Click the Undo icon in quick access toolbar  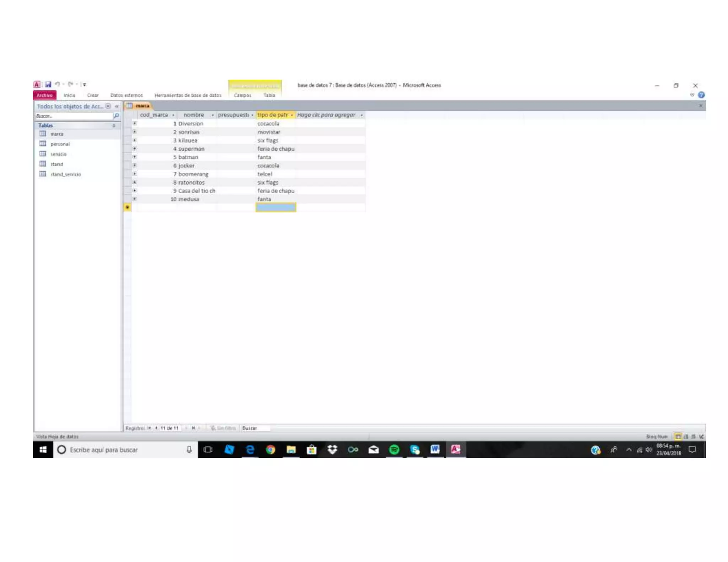57,85
